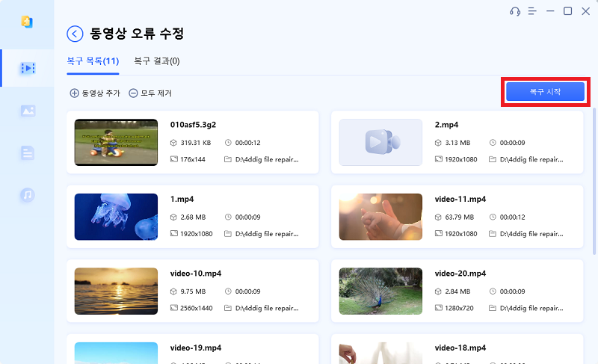Click the resolution icon in video-10.mp4 card
The width and height of the screenshot is (598, 364).
174,308
